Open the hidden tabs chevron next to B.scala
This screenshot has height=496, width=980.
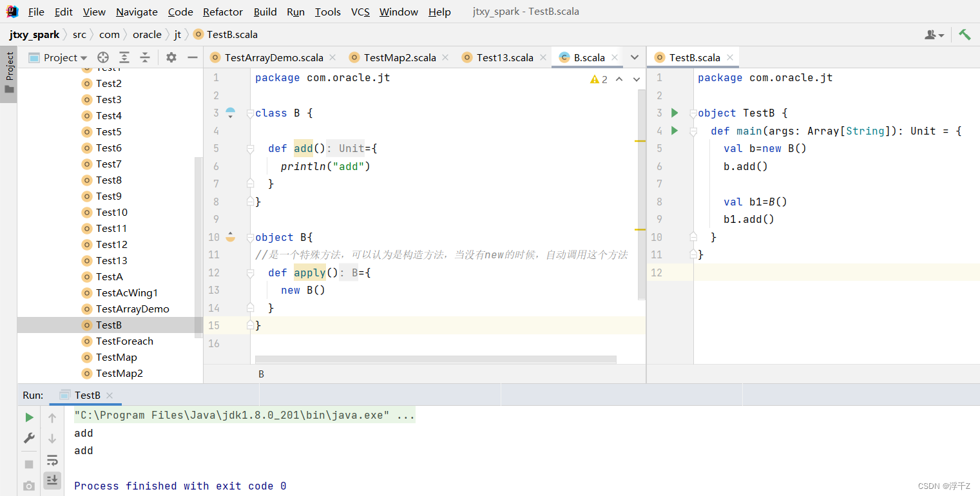coord(635,57)
